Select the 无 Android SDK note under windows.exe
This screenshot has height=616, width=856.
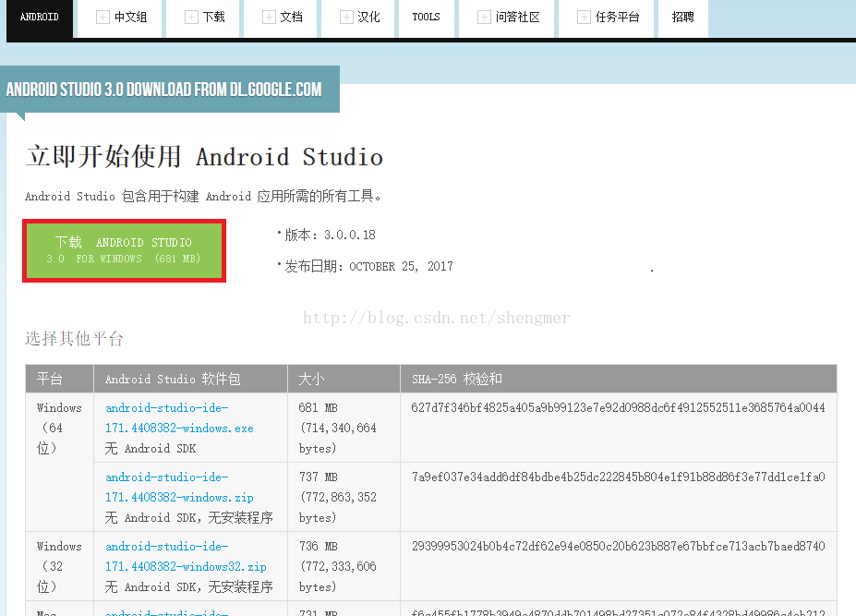151,449
